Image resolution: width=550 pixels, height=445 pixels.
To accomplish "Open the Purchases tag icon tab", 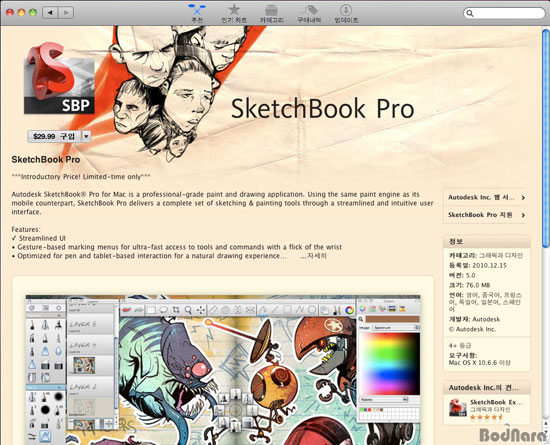I will click(309, 13).
